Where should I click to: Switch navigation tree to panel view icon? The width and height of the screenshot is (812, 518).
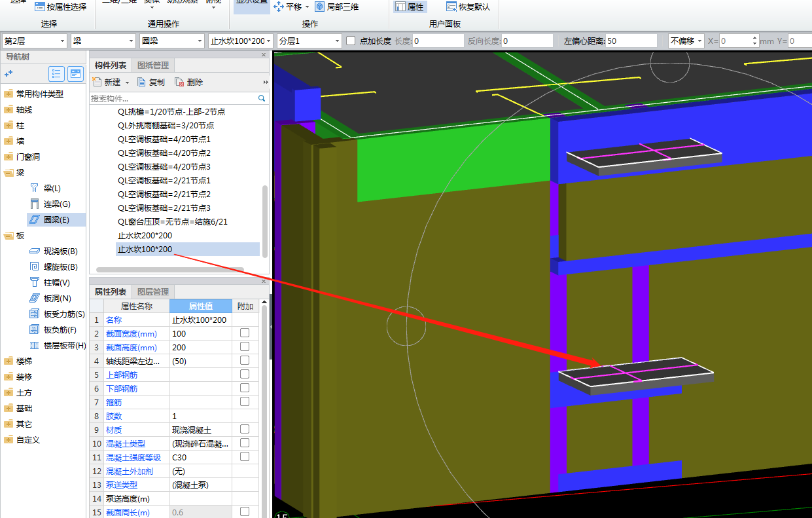(x=76, y=73)
